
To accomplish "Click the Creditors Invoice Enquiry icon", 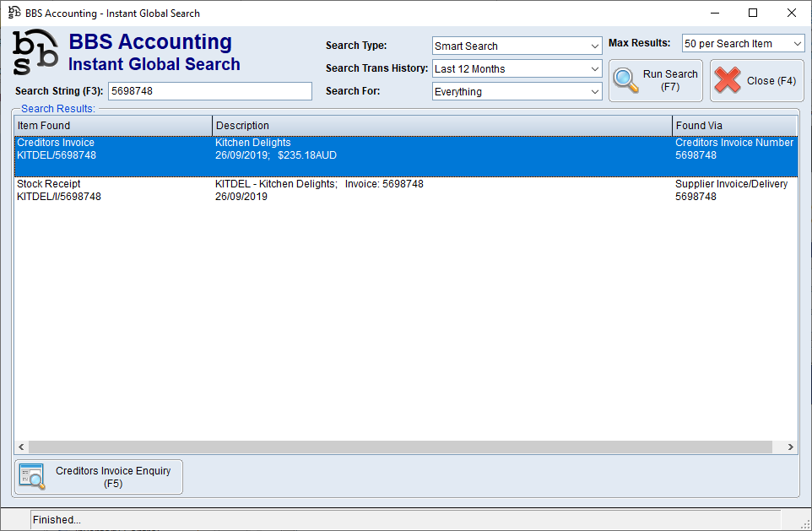I will pos(32,477).
